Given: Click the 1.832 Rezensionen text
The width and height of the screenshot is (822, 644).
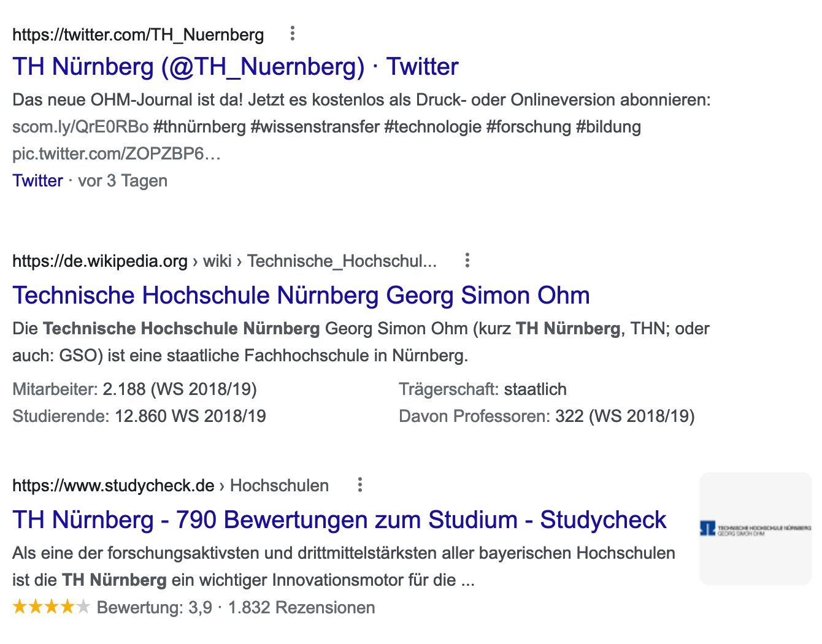Looking at the screenshot, I should click(x=301, y=608).
